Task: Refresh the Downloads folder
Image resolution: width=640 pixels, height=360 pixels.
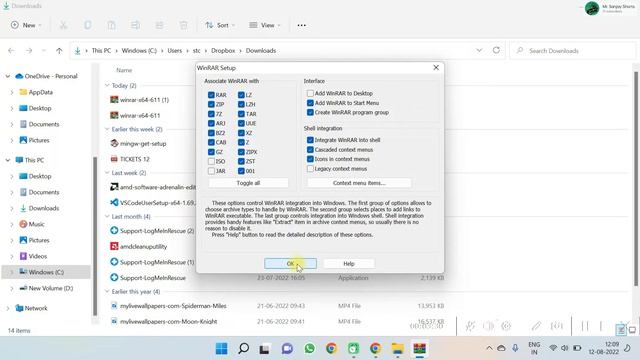Action: [496, 50]
